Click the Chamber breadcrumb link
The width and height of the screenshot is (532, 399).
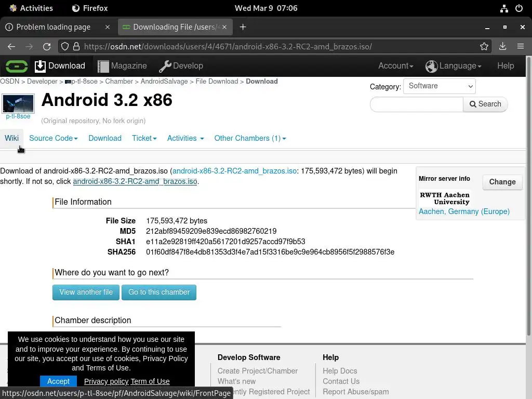tap(119, 82)
